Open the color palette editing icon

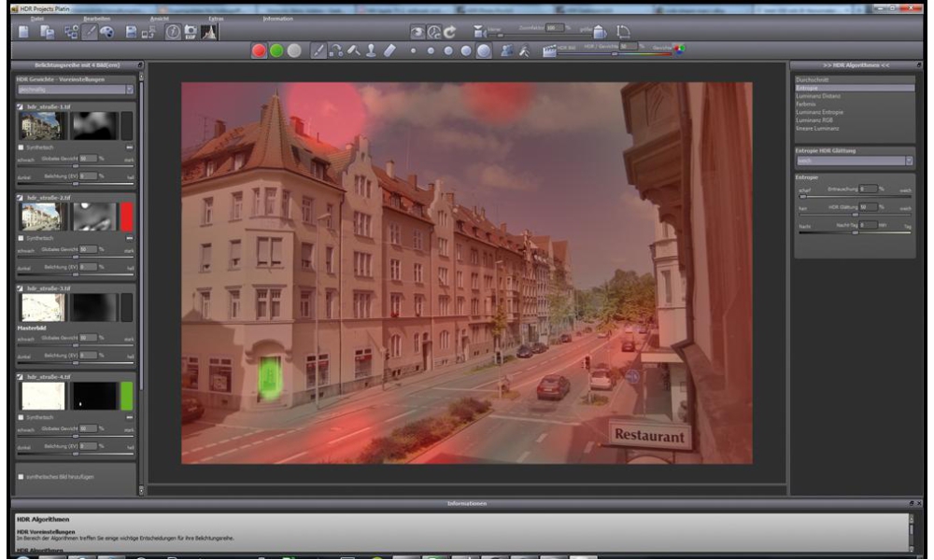pyautogui.click(x=106, y=34)
